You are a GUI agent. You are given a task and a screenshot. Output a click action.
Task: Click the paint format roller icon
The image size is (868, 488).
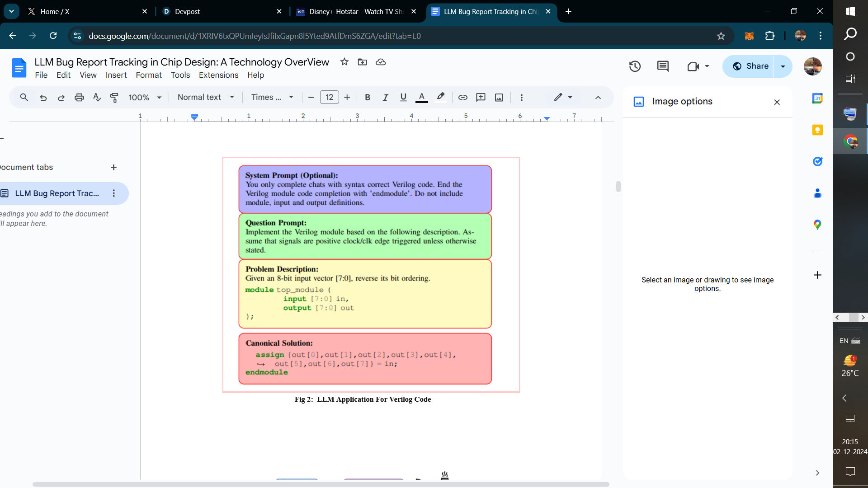pos(114,97)
